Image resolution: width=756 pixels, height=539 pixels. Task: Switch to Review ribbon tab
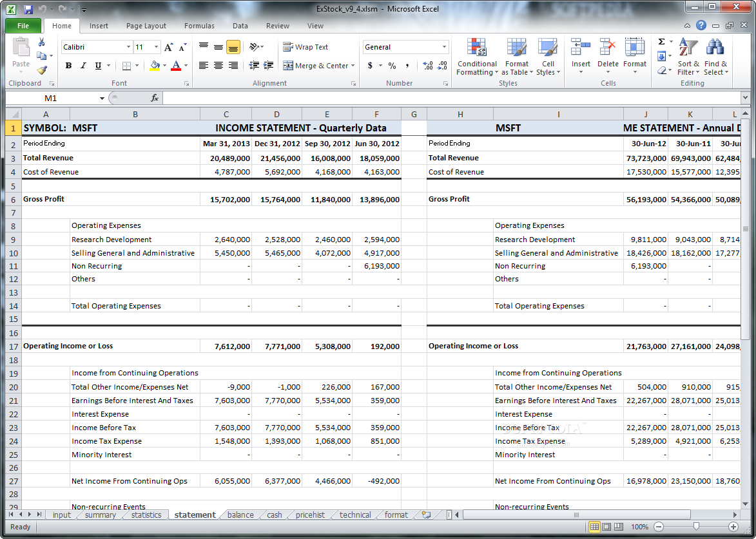click(278, 26)
